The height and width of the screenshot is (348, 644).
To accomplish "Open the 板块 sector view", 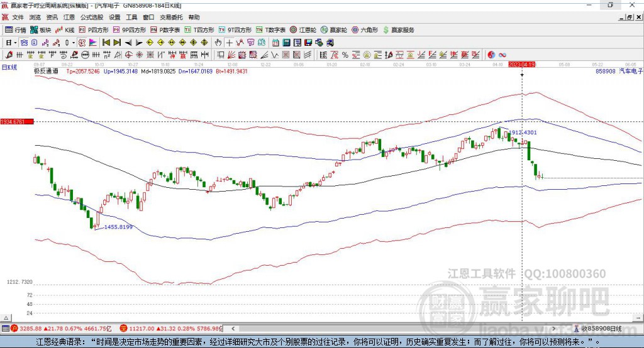I will pyautogui.click(x=41, y=30).
